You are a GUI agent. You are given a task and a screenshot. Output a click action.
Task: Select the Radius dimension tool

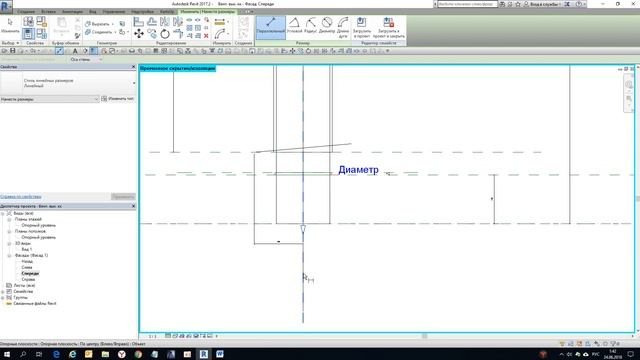(x=311, y=26)
